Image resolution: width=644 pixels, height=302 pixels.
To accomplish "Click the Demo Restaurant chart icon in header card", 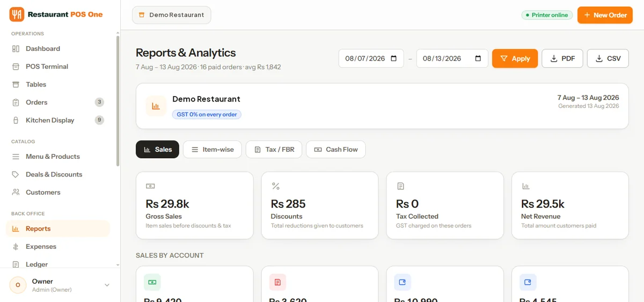I will coord(156,106).
